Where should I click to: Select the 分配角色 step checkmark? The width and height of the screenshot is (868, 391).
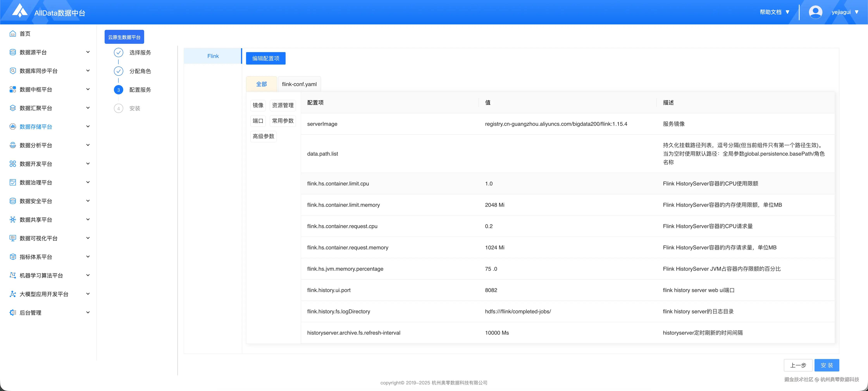tap(118, 71)
